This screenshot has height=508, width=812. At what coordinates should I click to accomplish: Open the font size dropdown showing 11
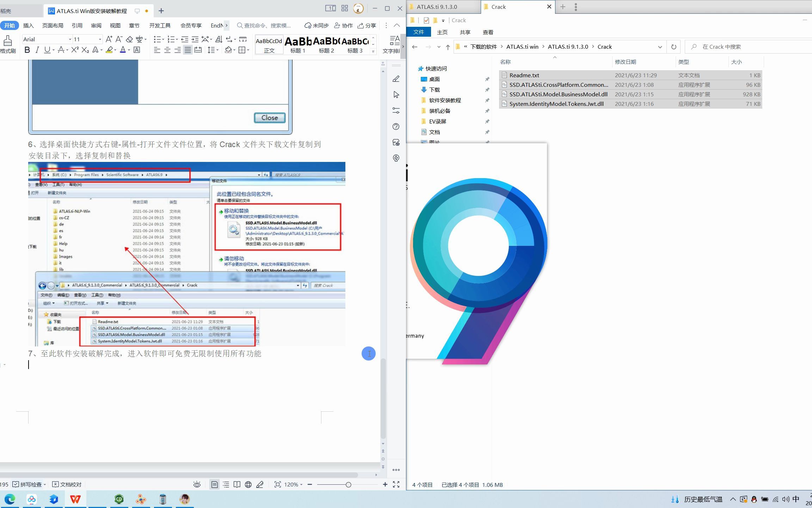100,40
